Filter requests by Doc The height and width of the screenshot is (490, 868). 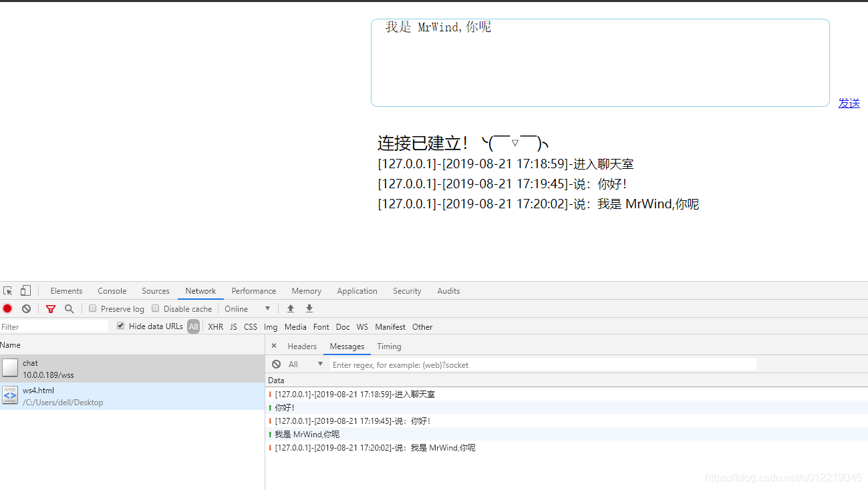point(343,326)
